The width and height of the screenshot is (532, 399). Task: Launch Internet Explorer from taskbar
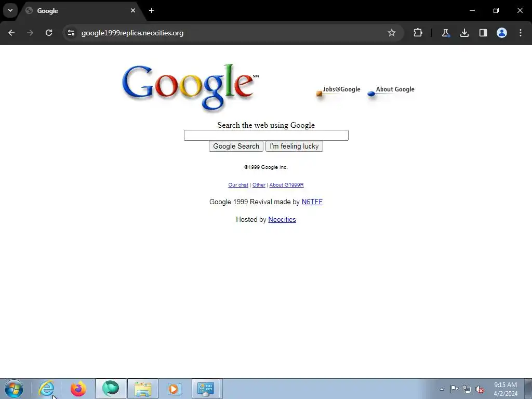click(46, 389)
